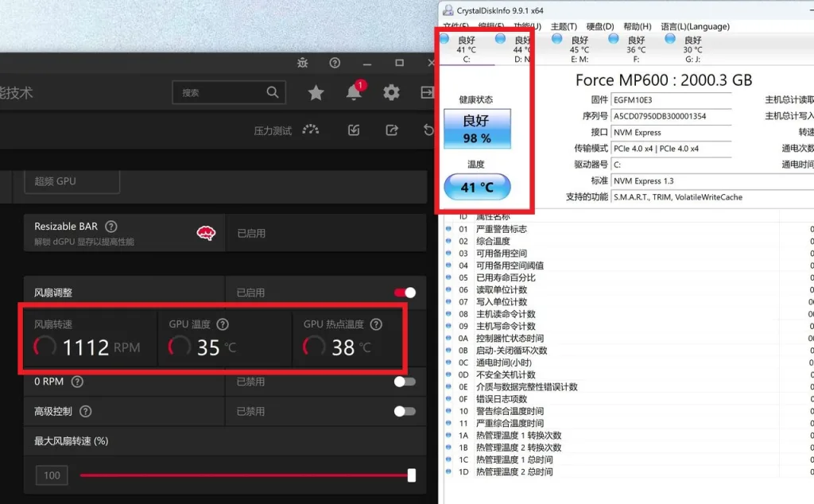814x504 pixels.
Task: Click the bug report icon in AMD Software
Action: [x=302, y=63]
